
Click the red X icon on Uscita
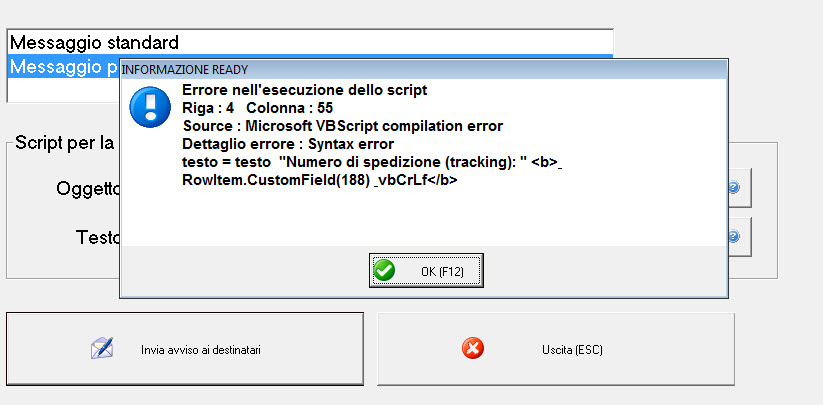click(473, 349)
